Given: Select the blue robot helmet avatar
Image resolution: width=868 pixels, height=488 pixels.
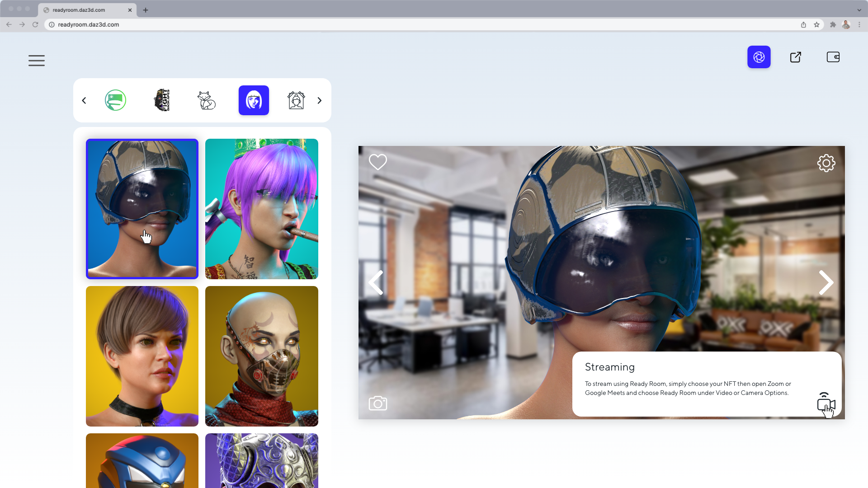Looking at the screenshot, I should (142, 460).
